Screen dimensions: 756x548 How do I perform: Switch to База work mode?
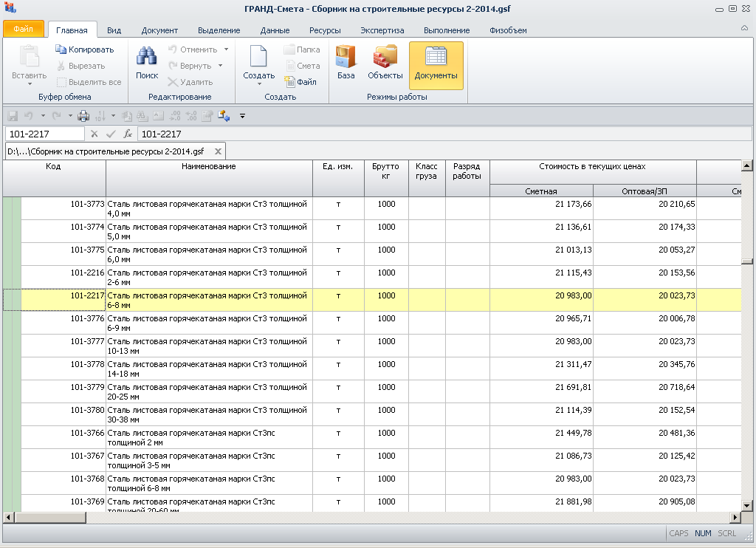tap(346, 64)
